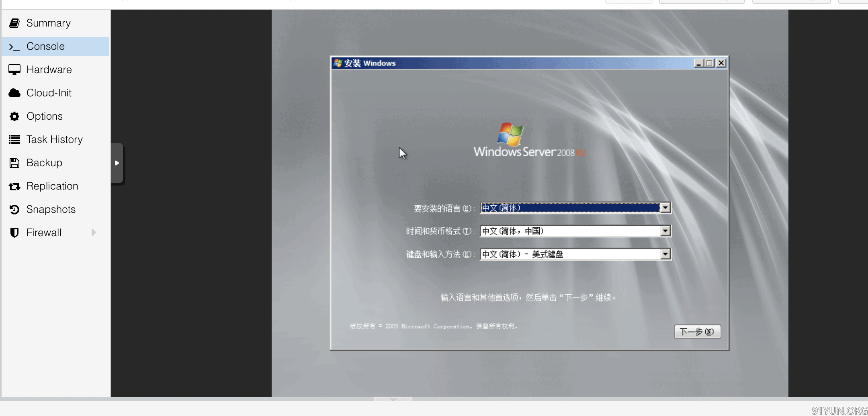
Task: Click the 安装 Windows title bar text
Action: (x=370, y=63)
